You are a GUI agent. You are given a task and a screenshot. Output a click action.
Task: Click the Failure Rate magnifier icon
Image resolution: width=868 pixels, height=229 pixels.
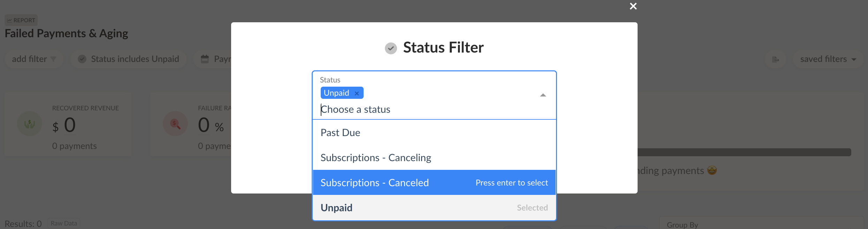tap(175, 124)
